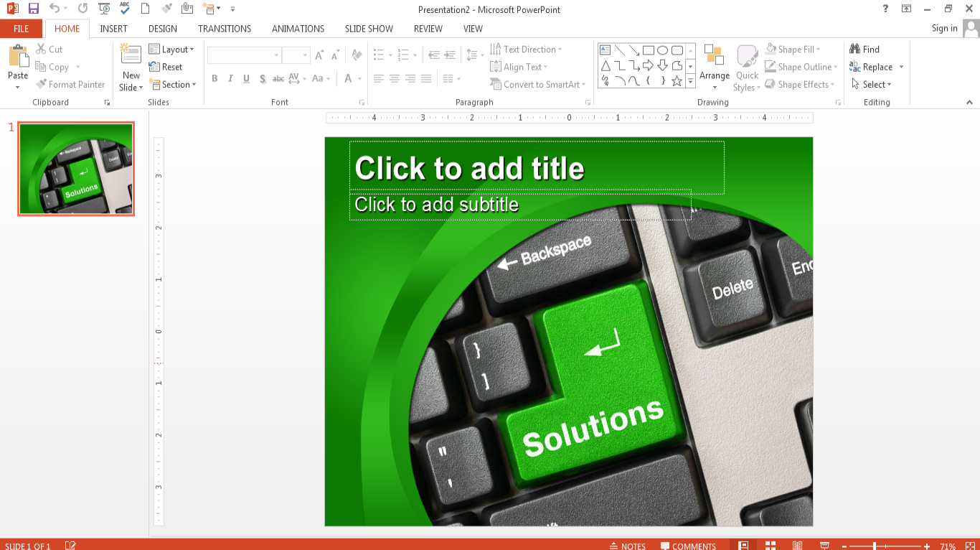The width and height of the screenshot is (980, 550).
Task: Open the Select dropdown
Action: coord(872,84)
